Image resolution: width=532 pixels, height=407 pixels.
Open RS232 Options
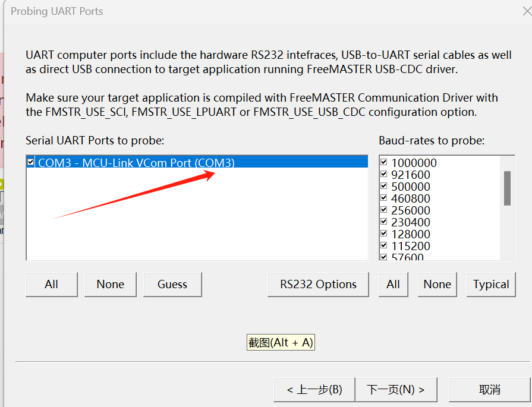pyautogui.click(x=318, y=285)
